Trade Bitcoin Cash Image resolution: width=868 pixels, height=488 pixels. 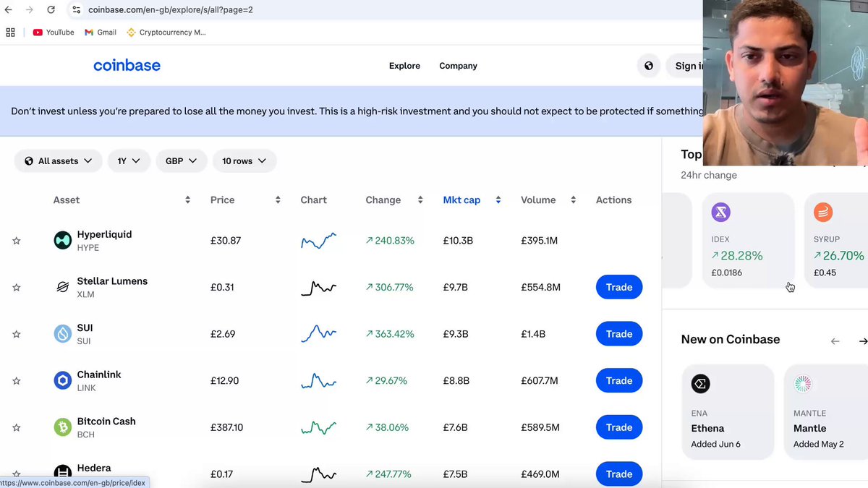tap(619, 427)
